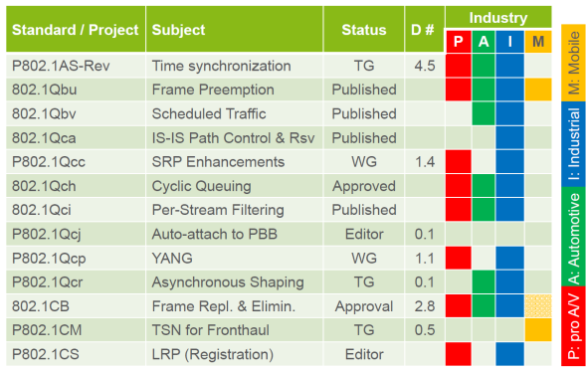The width and height of the screenshot is (588, 371).
Task: Select the Approved status for 802.1Qch
Action: [364, 186]
